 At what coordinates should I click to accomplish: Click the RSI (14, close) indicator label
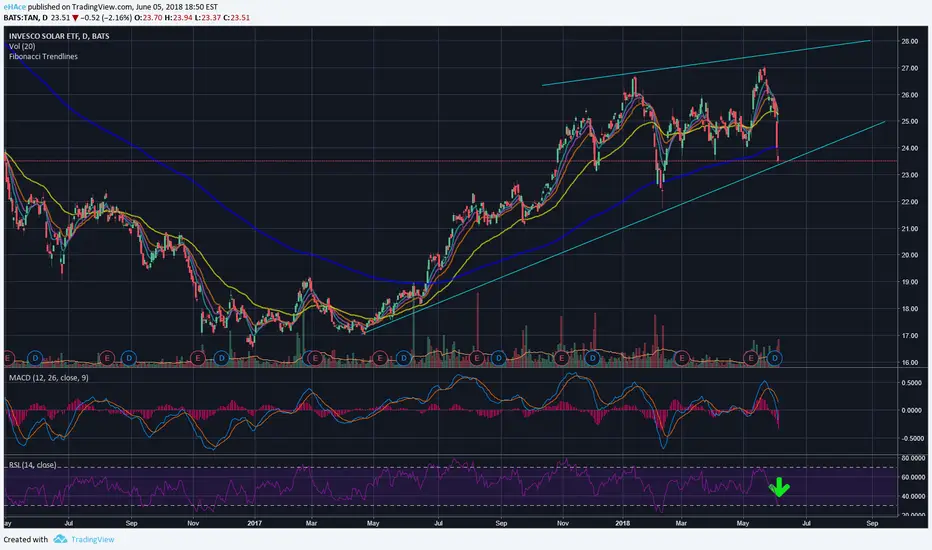coord(33,465)
